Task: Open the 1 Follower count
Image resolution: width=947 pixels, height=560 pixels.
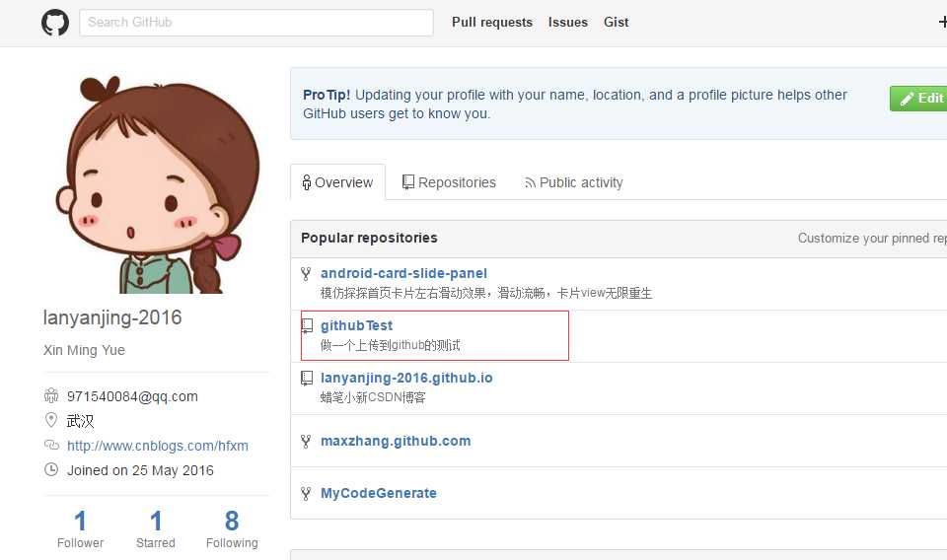Action: (x=80, y=529)
